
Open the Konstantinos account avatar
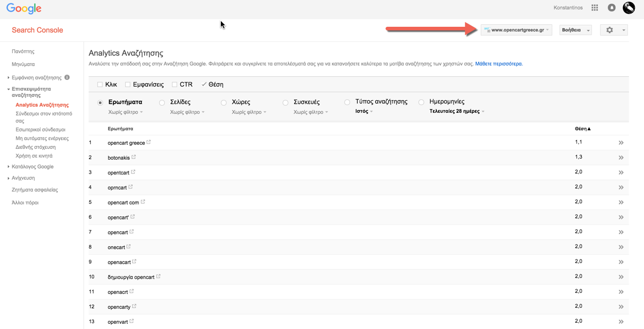pyautogui.click(x=629, y=8)
